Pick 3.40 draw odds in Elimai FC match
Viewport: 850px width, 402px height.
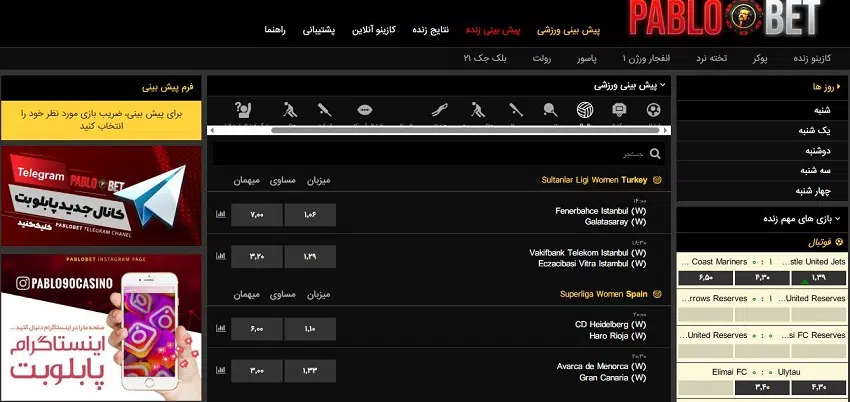762,388
